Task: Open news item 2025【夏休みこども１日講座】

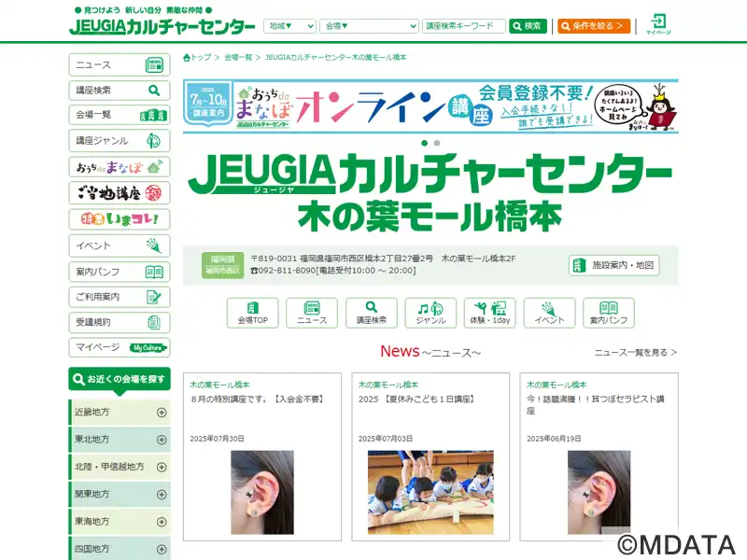Action: click(416, 399)
